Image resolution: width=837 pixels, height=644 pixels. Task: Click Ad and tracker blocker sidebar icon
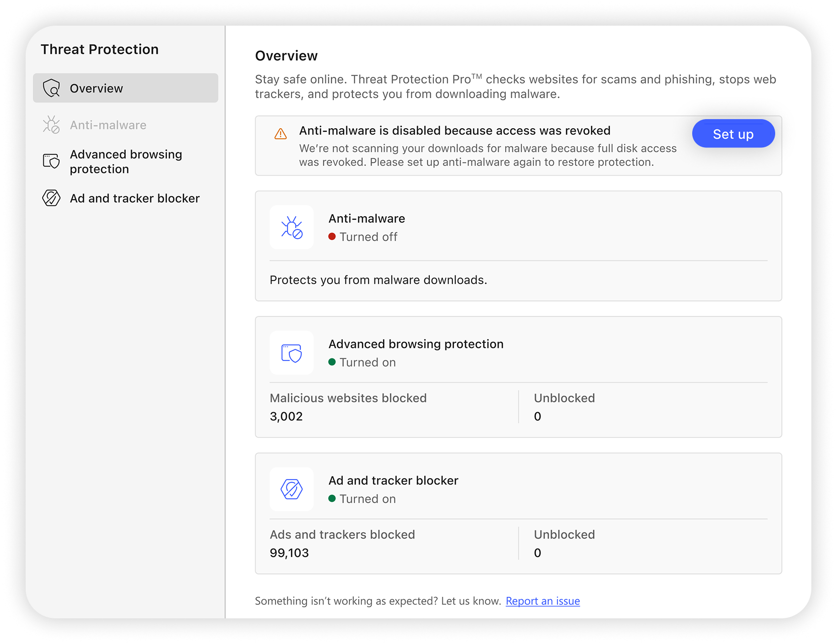point(51,198)
